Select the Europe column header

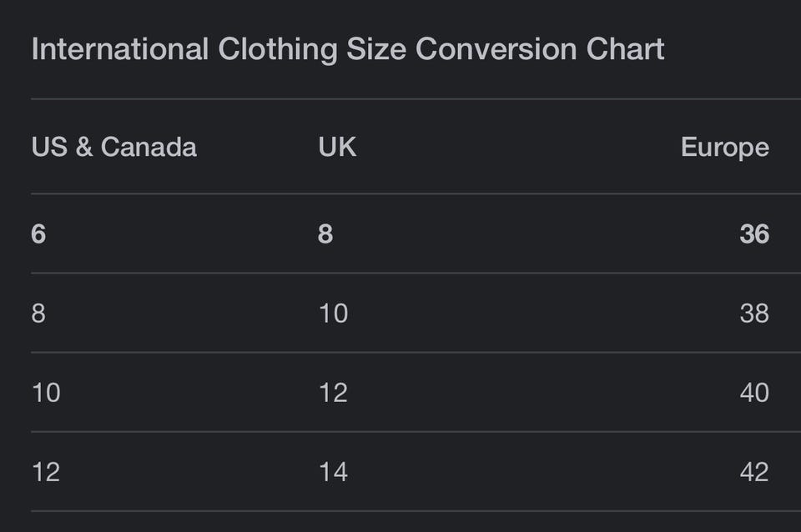click(724, 148)
